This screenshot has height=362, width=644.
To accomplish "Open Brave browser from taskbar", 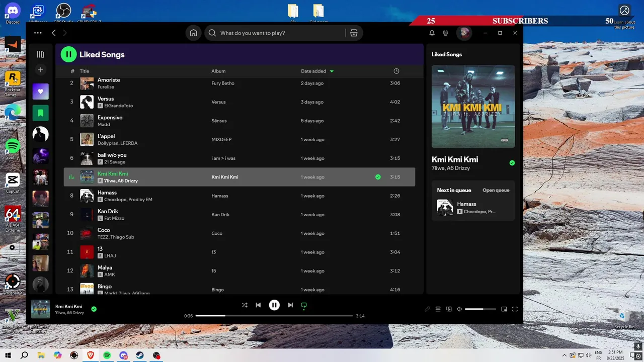I will click(x=91, y=355).
